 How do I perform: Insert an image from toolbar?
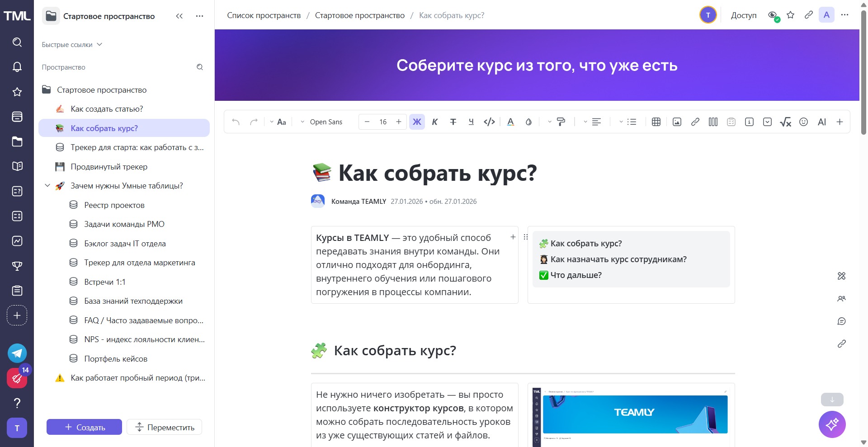(677, 122)
